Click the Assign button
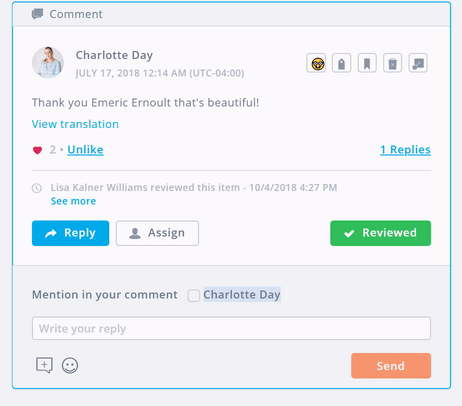 tap(157, 233)
